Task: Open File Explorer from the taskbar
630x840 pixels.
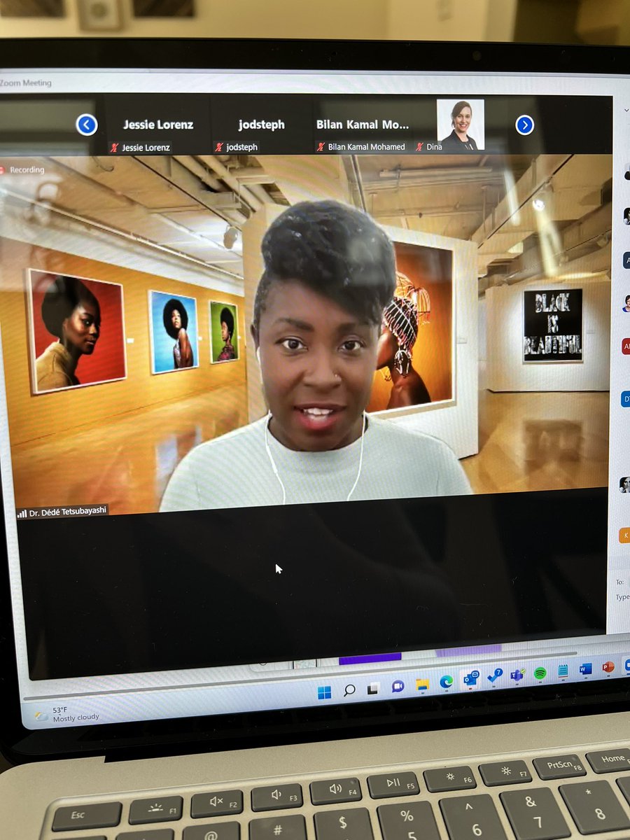Action: coord(422,684)
